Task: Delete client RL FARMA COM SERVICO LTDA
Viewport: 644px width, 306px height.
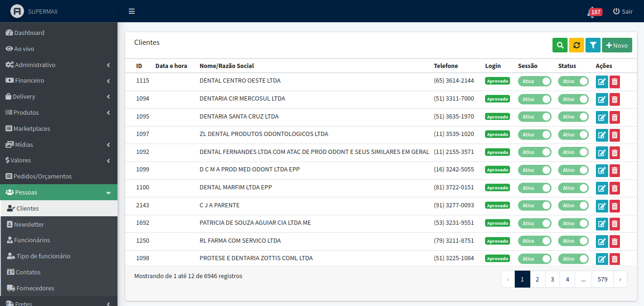Action: (615, 241)
